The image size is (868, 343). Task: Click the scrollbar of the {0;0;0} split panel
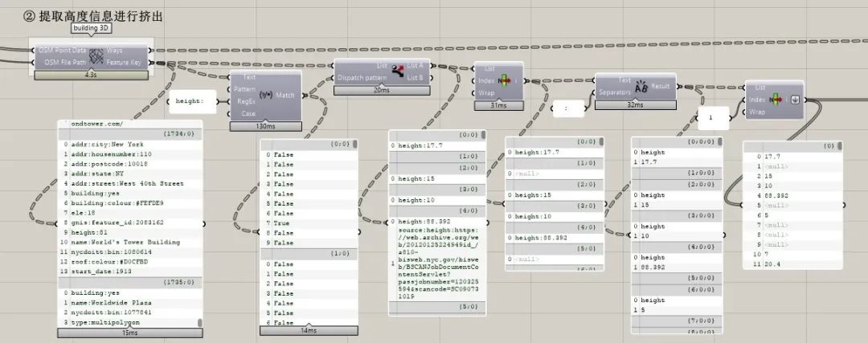click(x=719, y=141)
